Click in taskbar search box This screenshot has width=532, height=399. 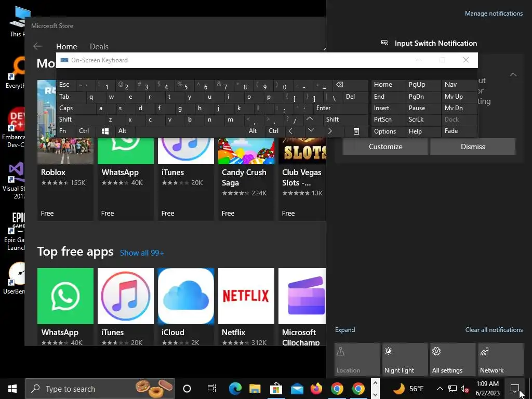(x=100, y=389)
